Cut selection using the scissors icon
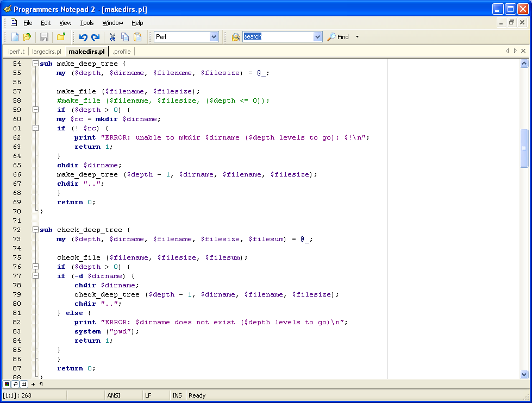This screenshot has height=403, width=532. tap(112, 37)
